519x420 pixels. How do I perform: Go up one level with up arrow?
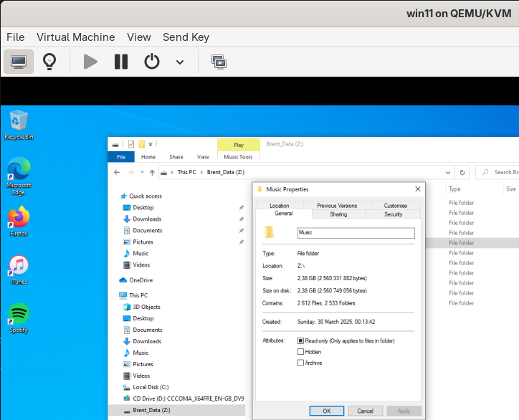[x=152, y=172]
